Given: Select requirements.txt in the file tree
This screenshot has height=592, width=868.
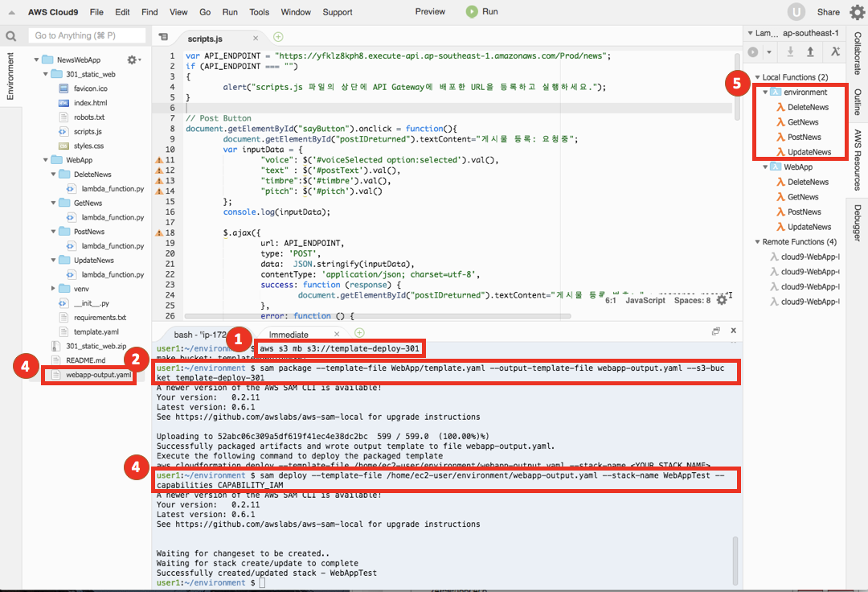Looking at the screenshot, I should [100, 318].
